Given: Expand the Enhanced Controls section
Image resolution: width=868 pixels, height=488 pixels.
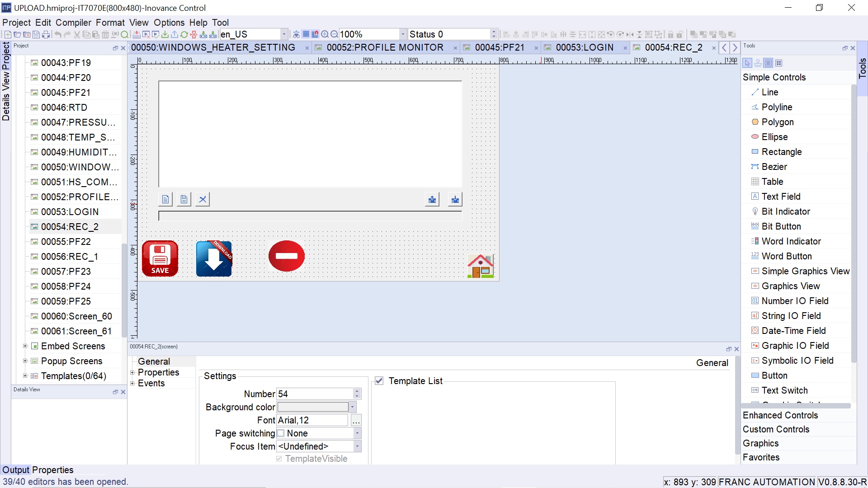Looking at the screenshot, I should (780, 415).
